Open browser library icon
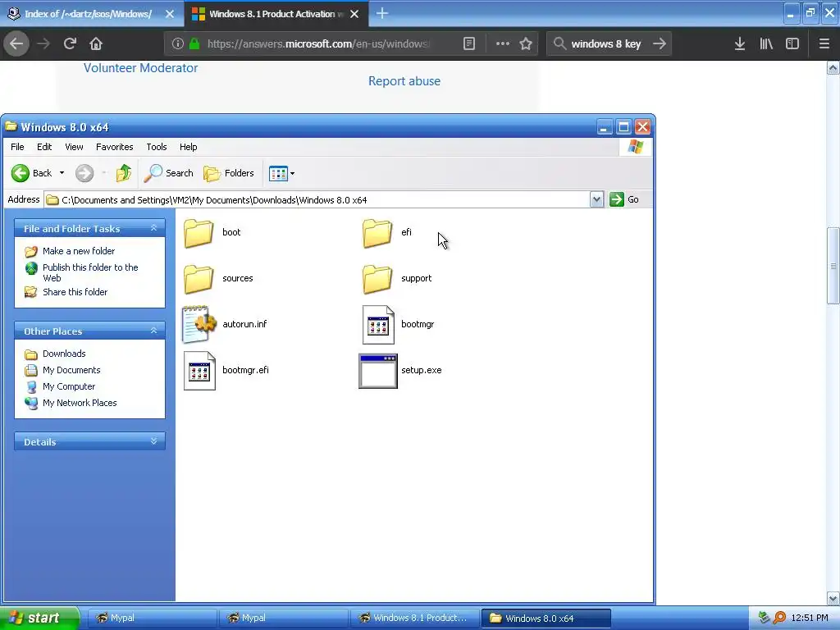The width and height of the screenshot is (840, 630). click(766, 44)
